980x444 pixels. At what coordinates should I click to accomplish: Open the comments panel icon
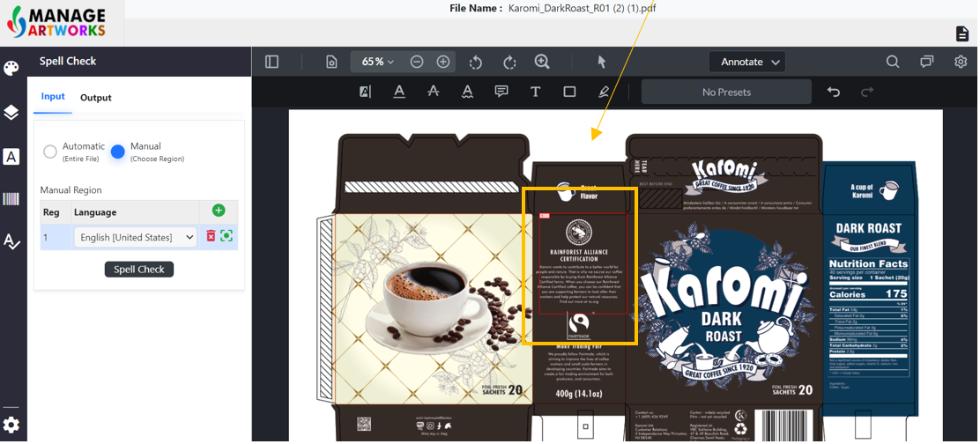[x=927, y=62]
